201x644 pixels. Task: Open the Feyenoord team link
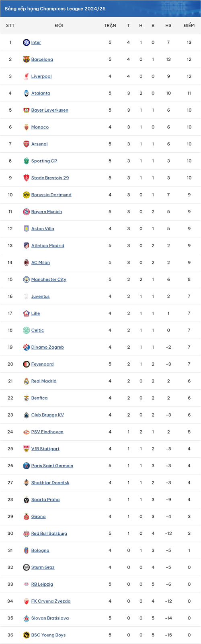pos(42,364)
